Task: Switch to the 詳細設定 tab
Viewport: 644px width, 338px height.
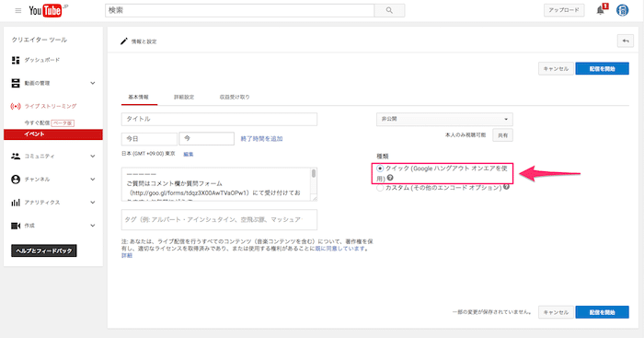Action: point(184,97)
